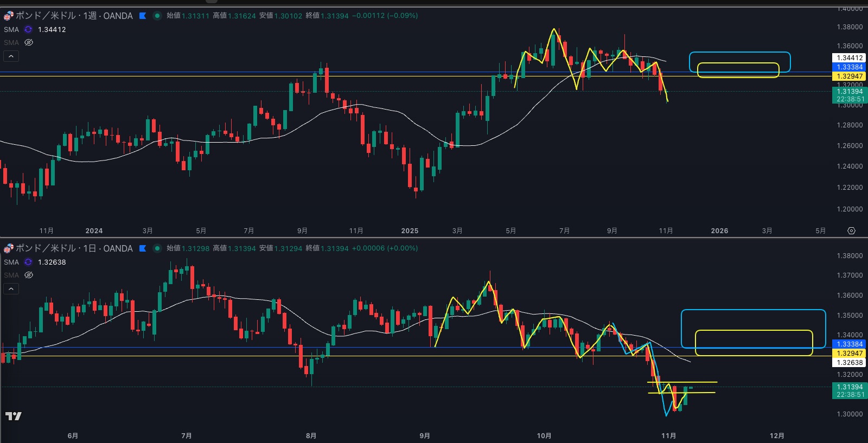
Task: Select SMA 1.34412 indicator label on weekly chart
Action: click(x=11, y=29)
